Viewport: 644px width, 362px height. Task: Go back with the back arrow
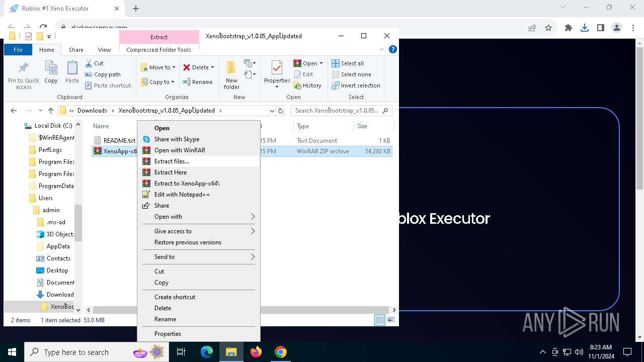tap(14, 111)
